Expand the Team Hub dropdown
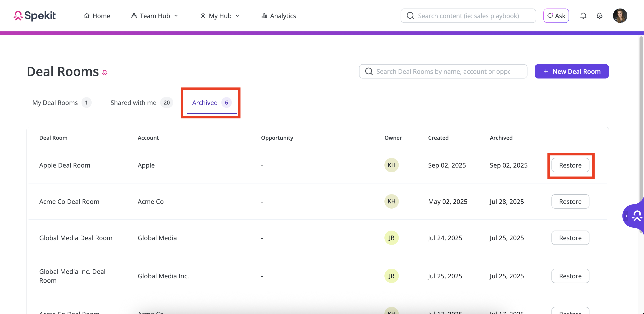The width and height of the screenshot is (644, 314). (155, 16)
